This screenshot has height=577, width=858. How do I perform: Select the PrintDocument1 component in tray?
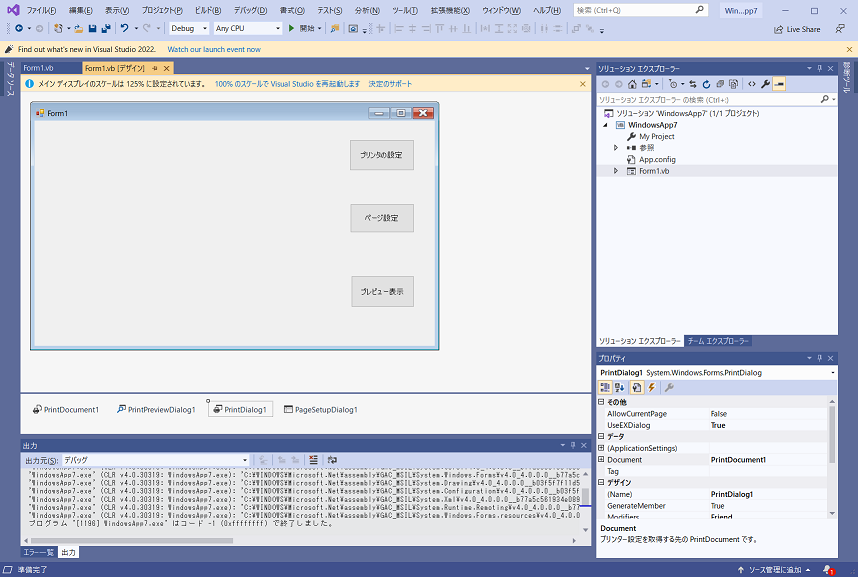click(66, 409)
